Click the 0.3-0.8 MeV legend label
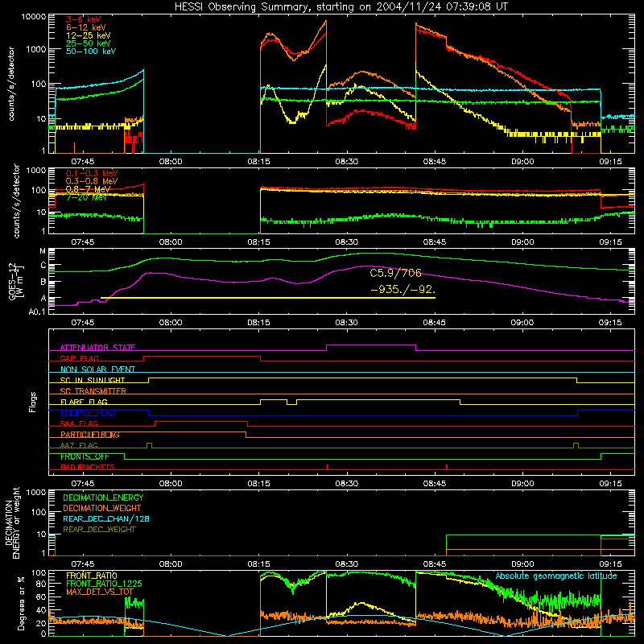Viewport: 644px width, 644px height. pyautogui.click(x=92, y=181)
